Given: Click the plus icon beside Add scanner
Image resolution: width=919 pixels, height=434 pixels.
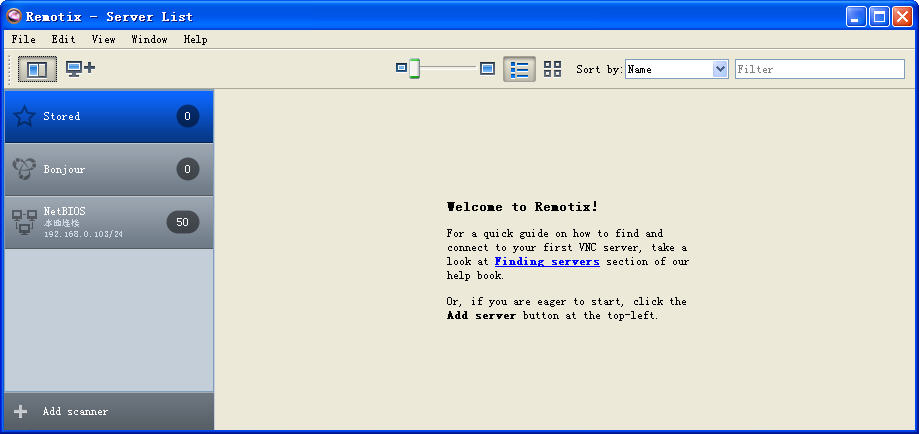Looking at the screenshot, I should pos(21,412).
